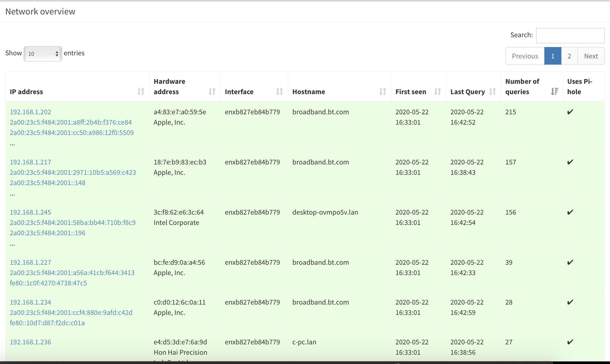Screen dimensions: 610x364
Task: Toggle Number of queries descending sort icon
Action: 554,92
